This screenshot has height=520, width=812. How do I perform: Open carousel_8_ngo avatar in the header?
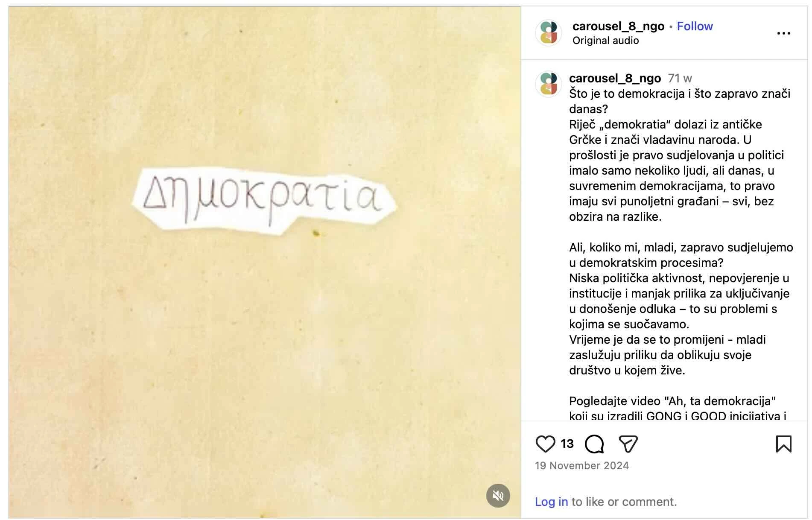(x=549, y=33)
